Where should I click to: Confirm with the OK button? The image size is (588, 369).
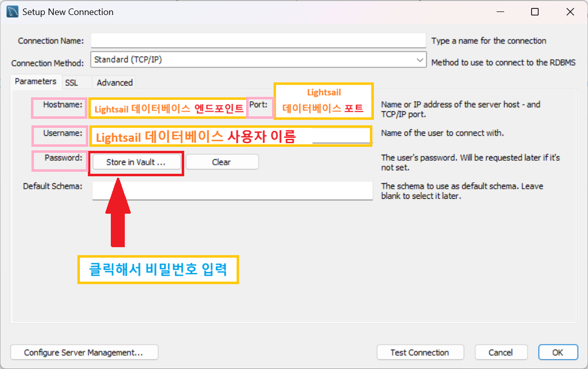[x=558, y=353]
